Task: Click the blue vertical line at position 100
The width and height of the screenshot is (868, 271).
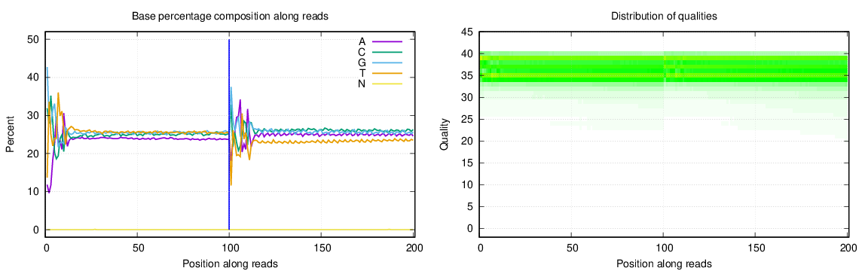Action: [229, 135]
